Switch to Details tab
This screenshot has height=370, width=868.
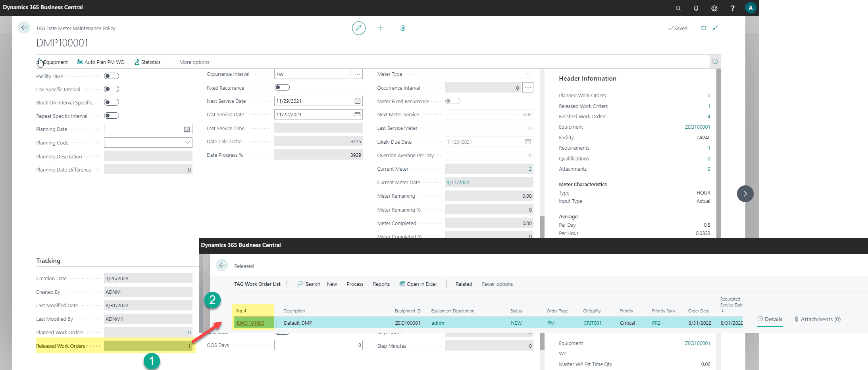point(770,319)
